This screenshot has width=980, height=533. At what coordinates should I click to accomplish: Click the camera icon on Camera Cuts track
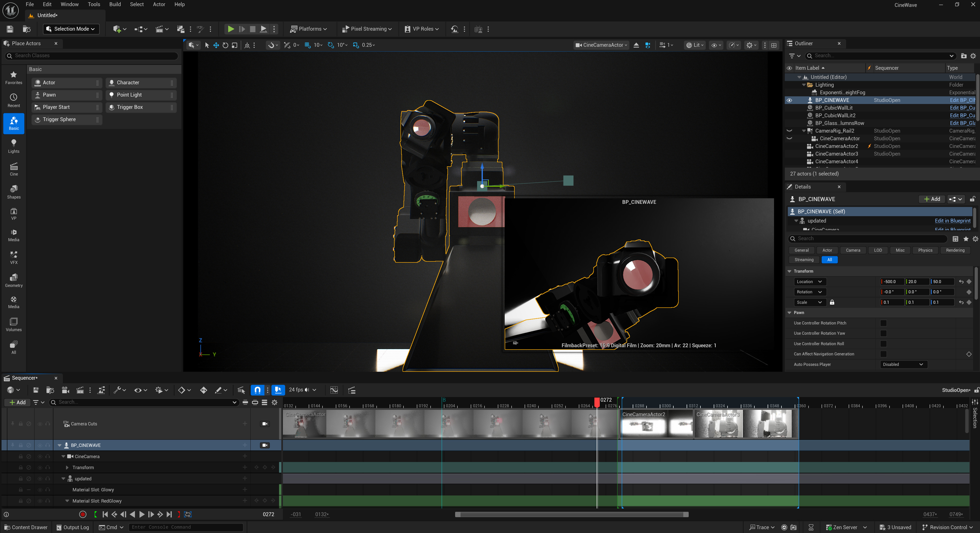pos(265,424)
